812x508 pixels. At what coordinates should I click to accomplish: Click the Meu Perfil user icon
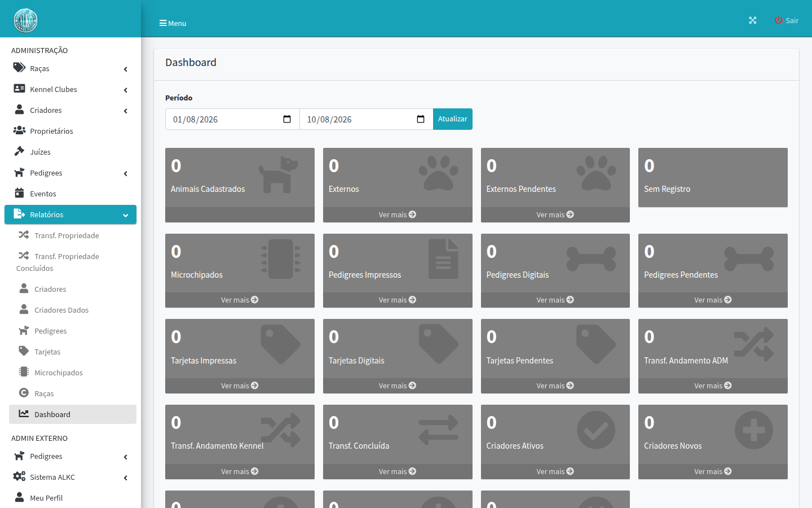tap(19, 497)
